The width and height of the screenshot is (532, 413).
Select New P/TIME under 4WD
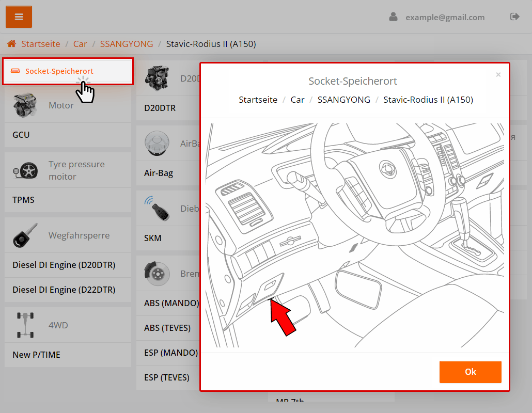pyautogui.click(x=36, y=355)
